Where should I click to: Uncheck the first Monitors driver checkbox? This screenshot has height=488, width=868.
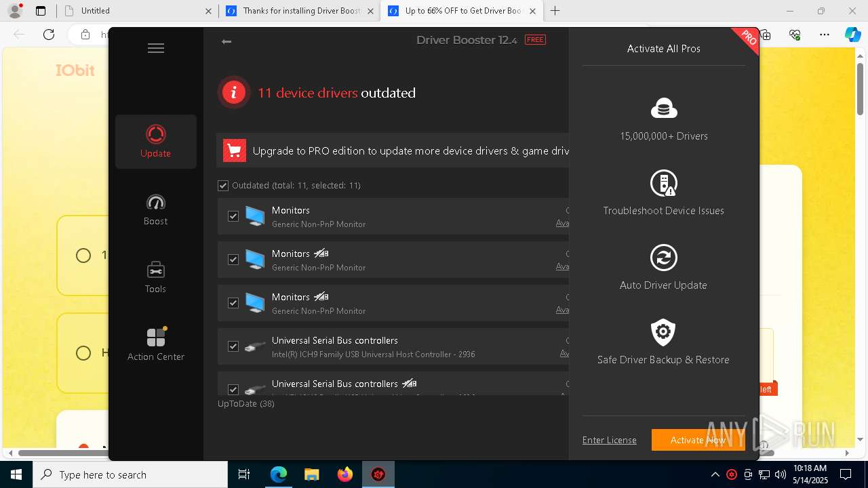pos(233,216)
